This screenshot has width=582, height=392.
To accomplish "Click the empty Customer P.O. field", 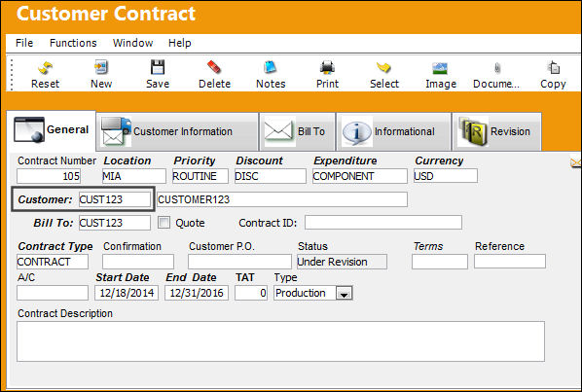I will pos(239,262).
